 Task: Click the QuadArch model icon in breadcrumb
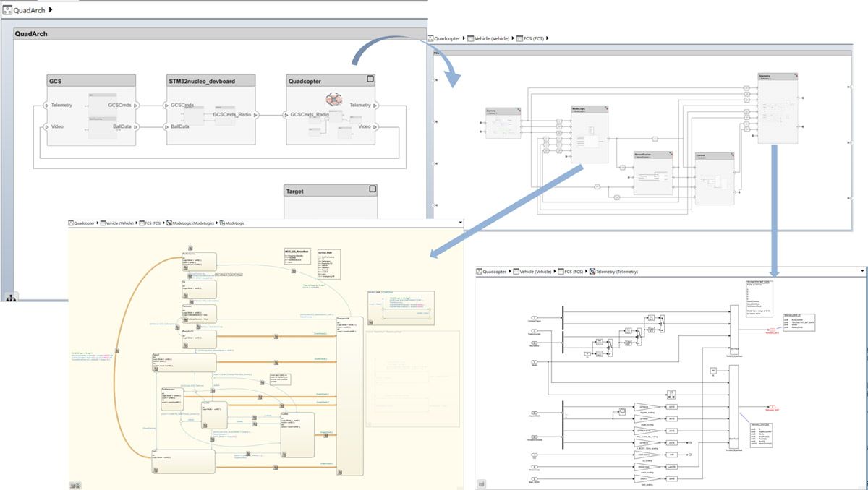pyautogui.click(x=7, y=10)
